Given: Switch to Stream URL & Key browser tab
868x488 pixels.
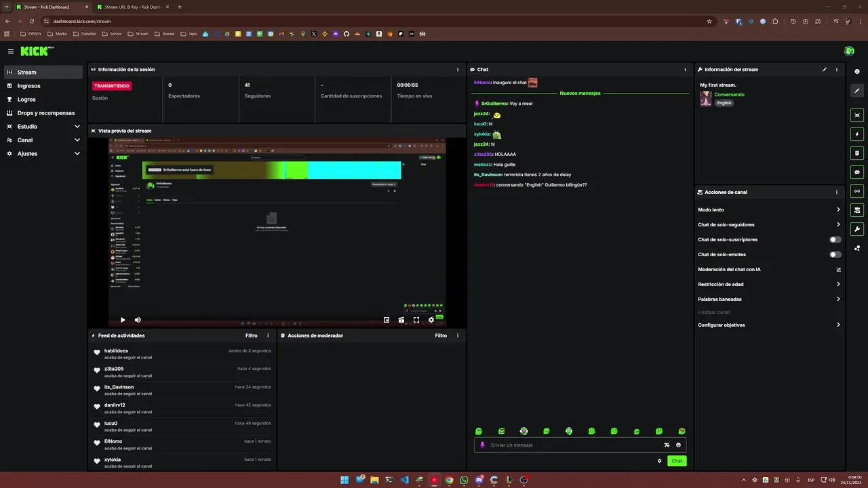Looking at the screenshot, I should tap(134, 7).
